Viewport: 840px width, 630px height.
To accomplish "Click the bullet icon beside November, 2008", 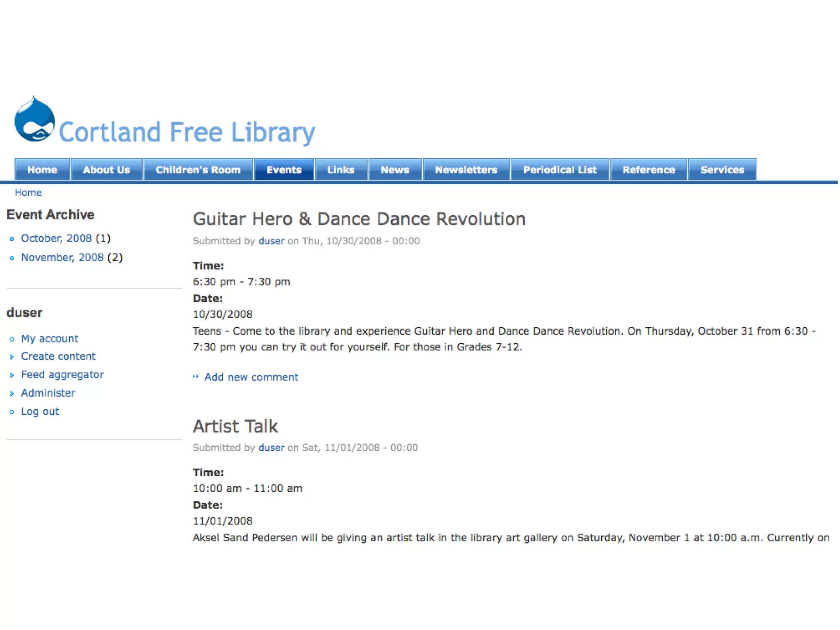I will coord(12,258).
